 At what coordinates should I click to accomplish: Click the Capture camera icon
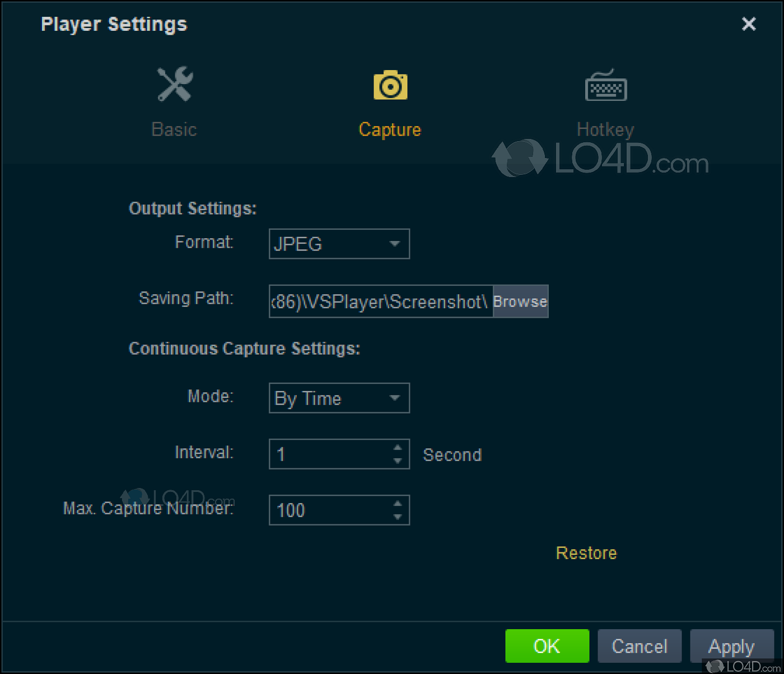390,85
